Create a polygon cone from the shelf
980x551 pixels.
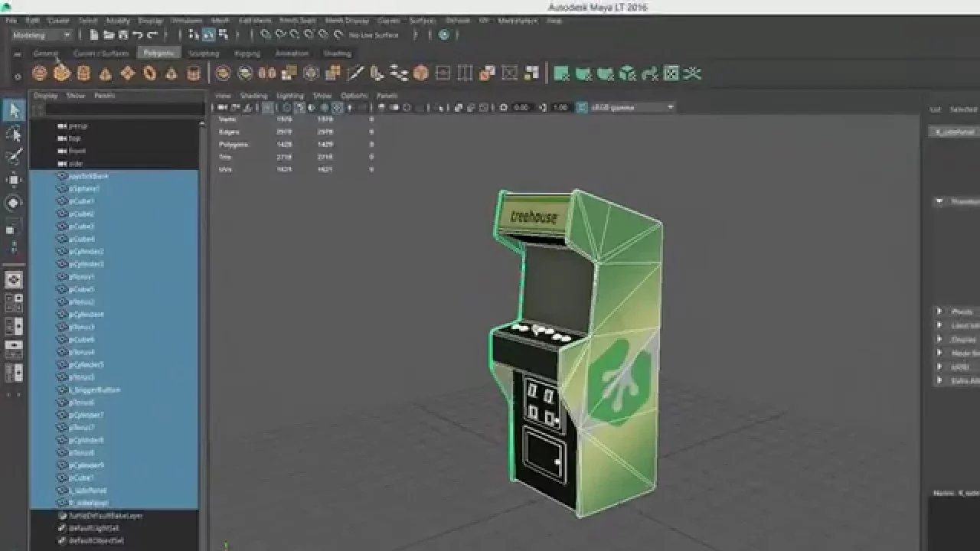pyautogui.click(x=106, y=73)
